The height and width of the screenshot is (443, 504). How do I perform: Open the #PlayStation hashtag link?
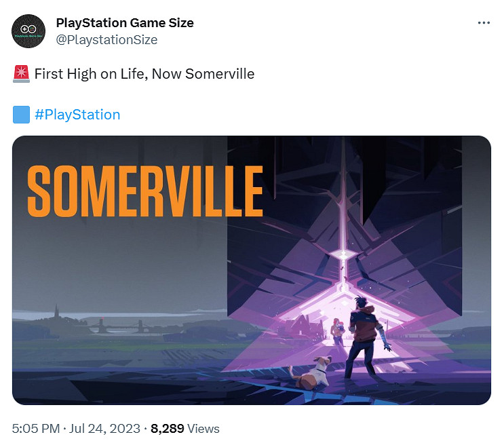[77, 115]
